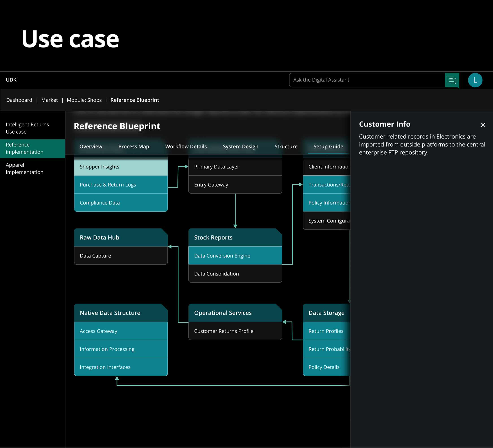Click the Primary Data Layer item
Screen dimensions: 493x448
point(235,167)
